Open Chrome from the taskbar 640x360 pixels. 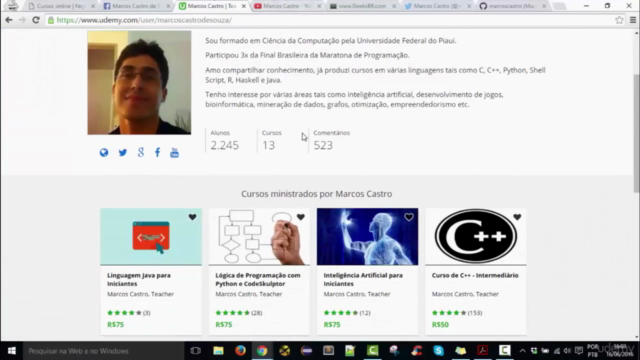point(262,351)
